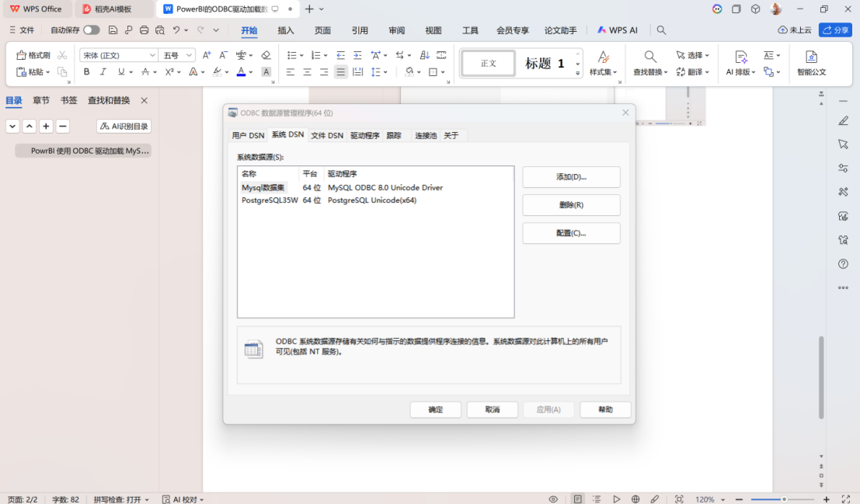Switch to User DSN tab

[x=248, y=135]
